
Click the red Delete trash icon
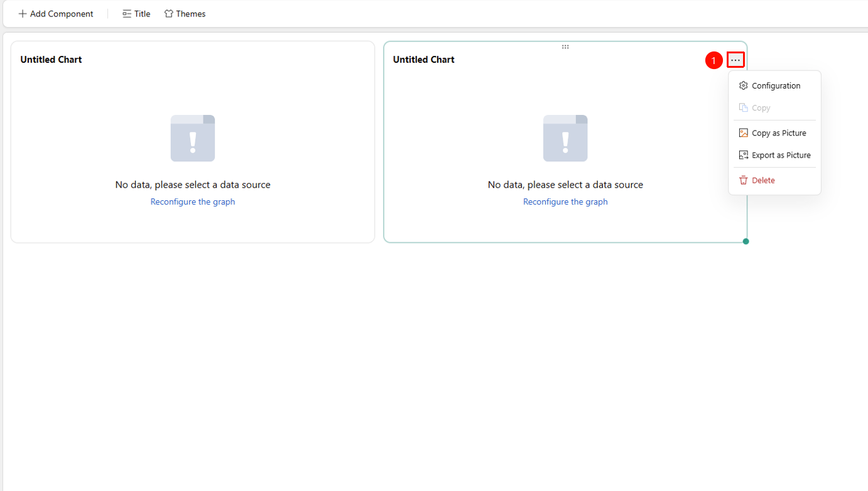coord(744,180)
